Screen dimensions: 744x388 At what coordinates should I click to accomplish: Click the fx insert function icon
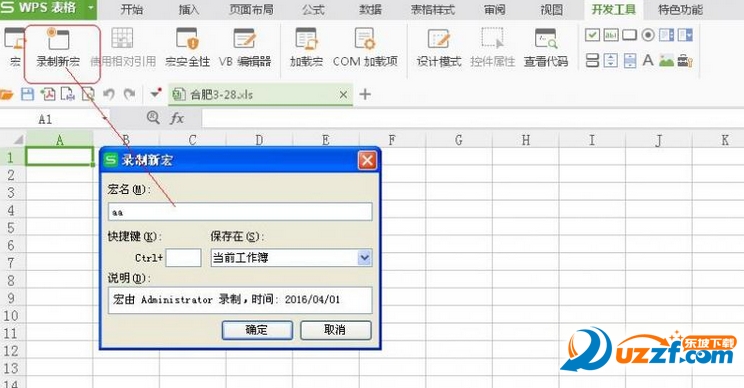(x=177, y=118)
